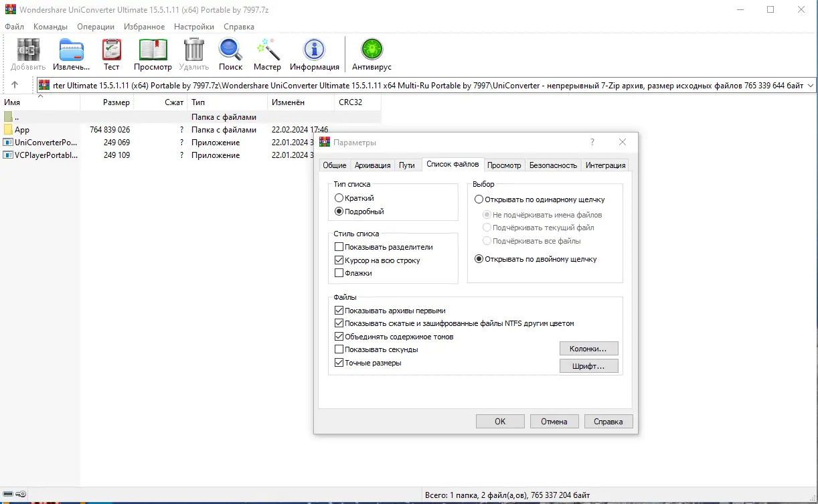Toggle Курсор на всю строку checkbox
The image size is (818, 504).
tap(339, 260)
